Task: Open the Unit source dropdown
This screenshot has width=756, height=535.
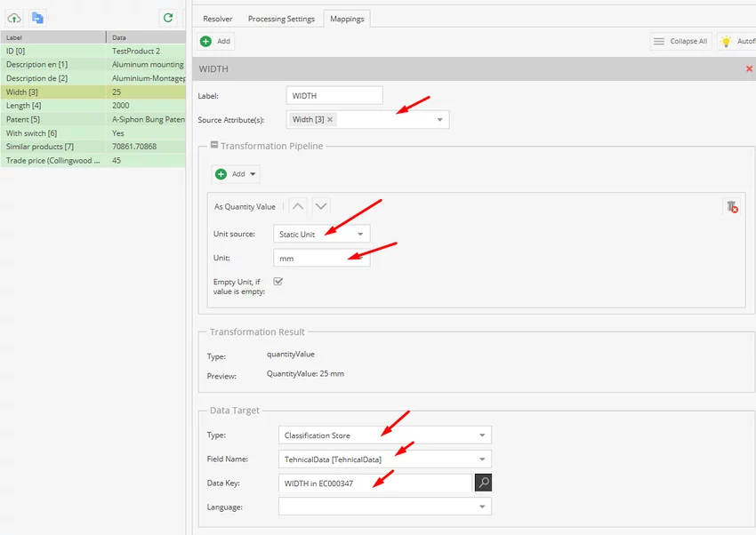Action: [x=360, y=234]
